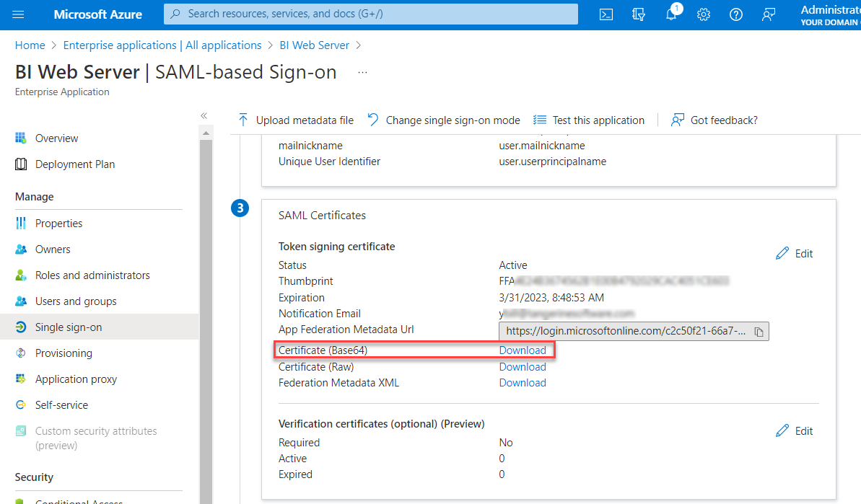
Task: Click Change single sign-on mode
Action: (x=444, y=120)
